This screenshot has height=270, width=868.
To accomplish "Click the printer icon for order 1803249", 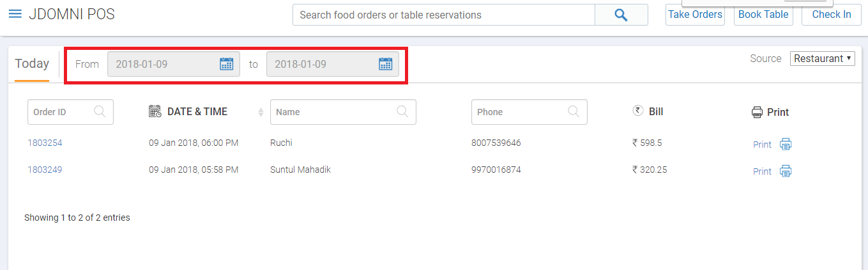I will 786,171.
